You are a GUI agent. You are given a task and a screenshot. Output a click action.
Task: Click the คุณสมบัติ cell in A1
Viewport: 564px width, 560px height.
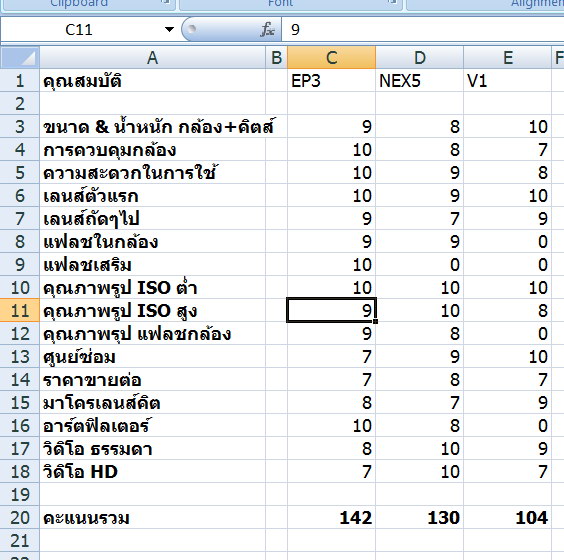point(153,81)
